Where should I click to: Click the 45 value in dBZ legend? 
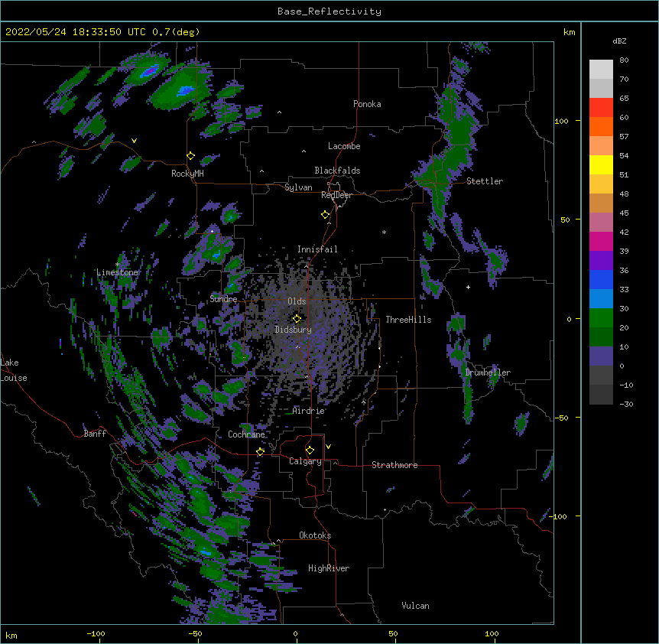tap(624, 213)
